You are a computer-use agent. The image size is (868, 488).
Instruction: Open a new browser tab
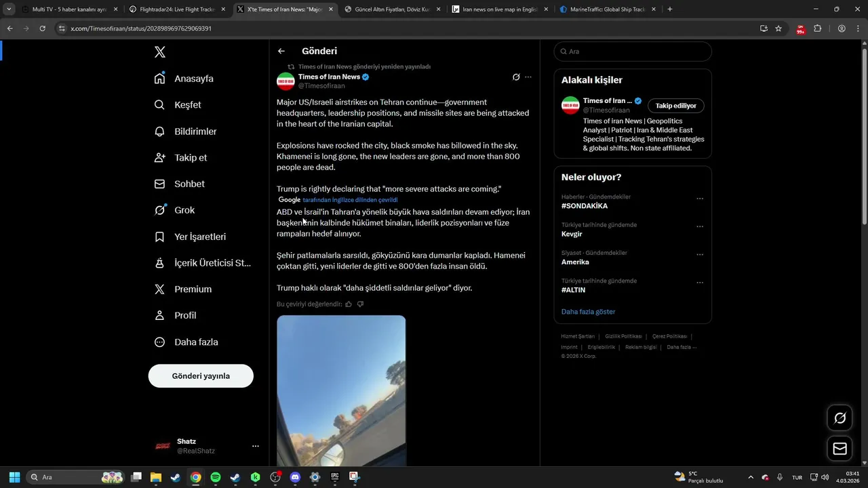tap(670, 9)
